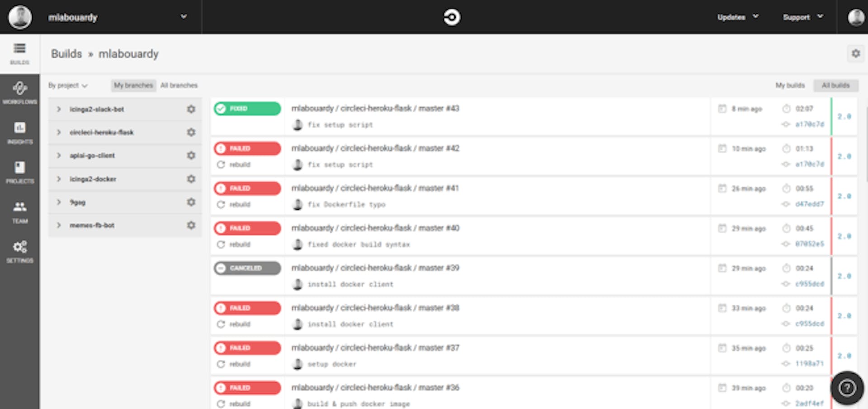Image resolution: width=868 pixels, height=409 pixels.
Task: Open the Settings sidebar section
Action: coord(19,252)
